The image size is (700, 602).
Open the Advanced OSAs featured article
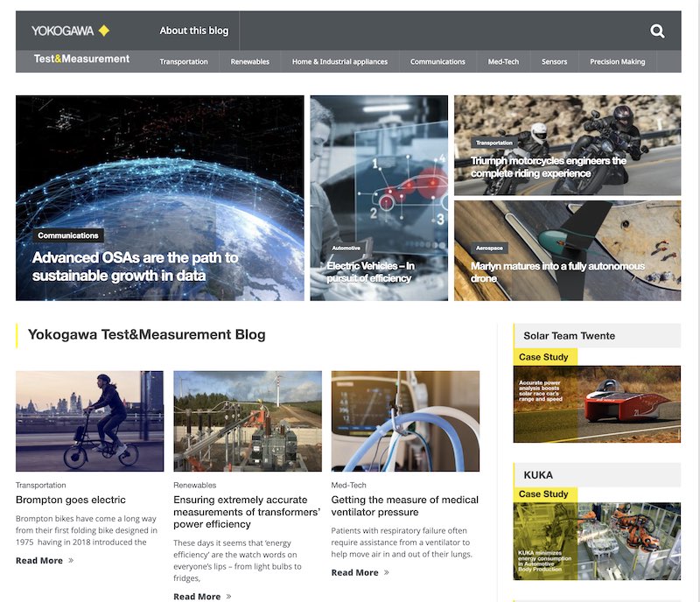(135, 267)
